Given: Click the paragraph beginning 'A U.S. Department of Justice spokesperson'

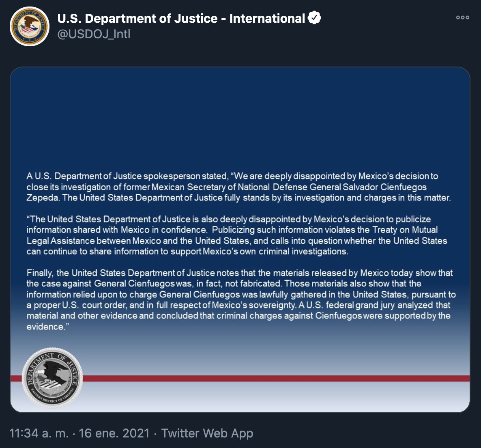Looking at the screenshot, I should click(x=238, y=187).
